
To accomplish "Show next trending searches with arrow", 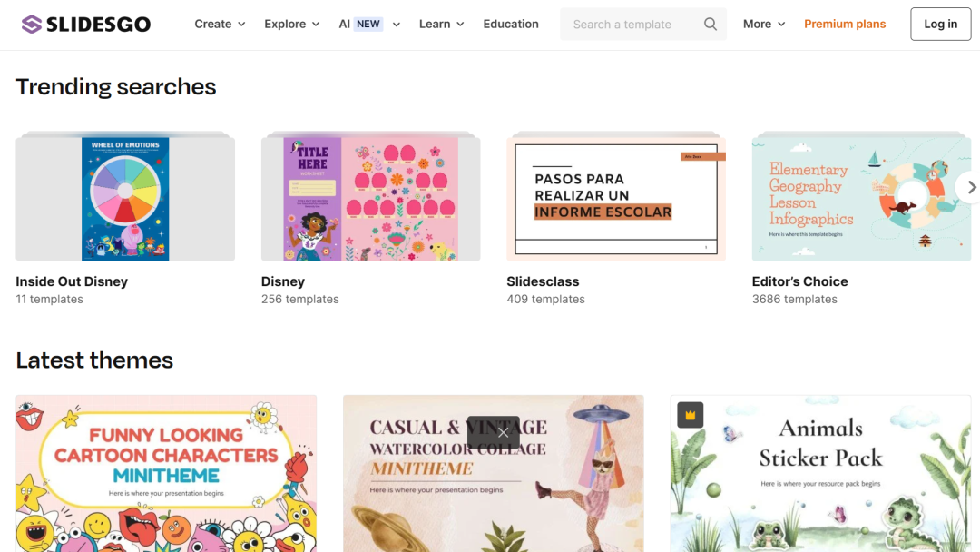I will tap(969, 187).
